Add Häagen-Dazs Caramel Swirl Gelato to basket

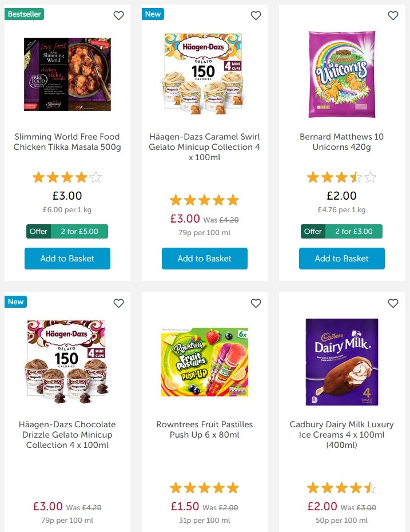coord(204,259)
